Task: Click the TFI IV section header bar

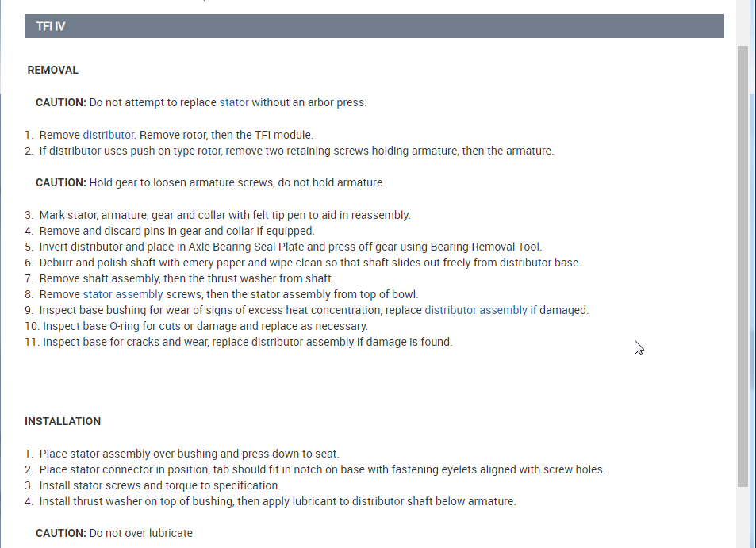Action: pyautogui.click(x=374, y=26)
